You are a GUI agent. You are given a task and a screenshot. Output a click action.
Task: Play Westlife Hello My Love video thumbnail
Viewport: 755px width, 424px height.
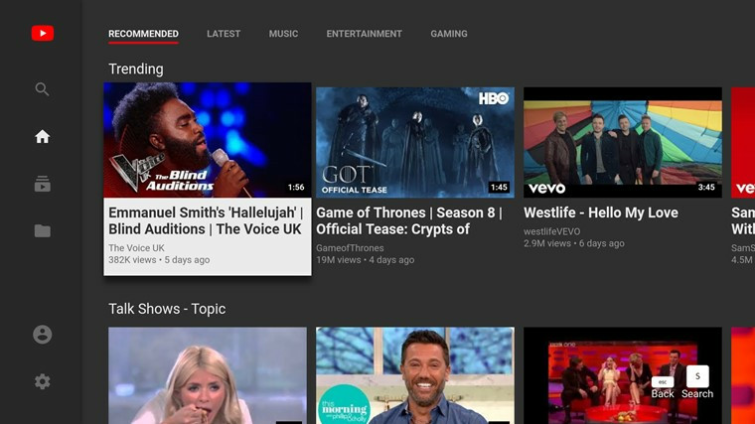(623, 142)
